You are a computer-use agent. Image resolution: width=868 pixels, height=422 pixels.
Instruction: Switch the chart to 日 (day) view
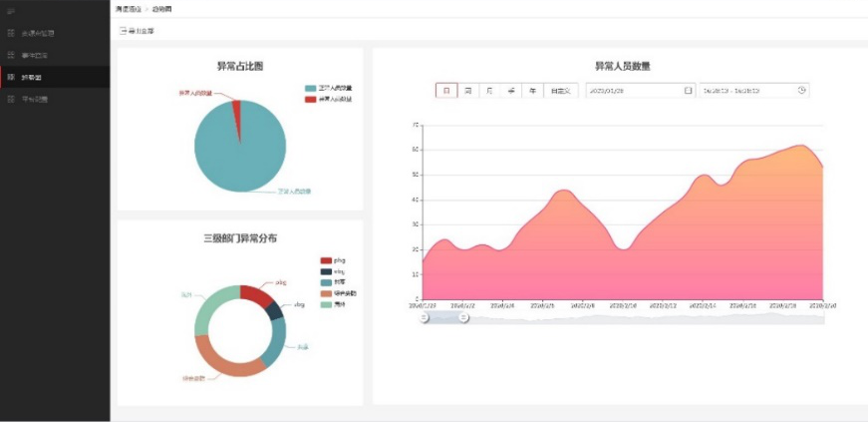[446, 91]
